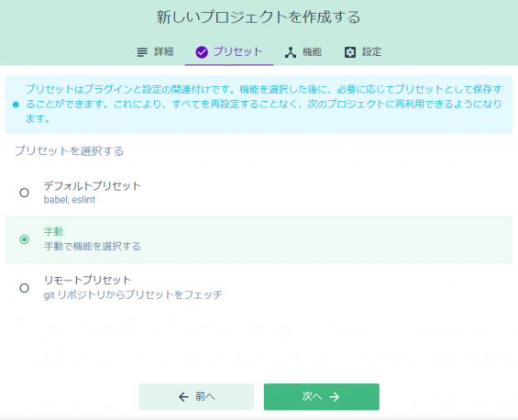The image size is (518, 420).
Task: Click the 前へ back button
Action: click(196, 396)
